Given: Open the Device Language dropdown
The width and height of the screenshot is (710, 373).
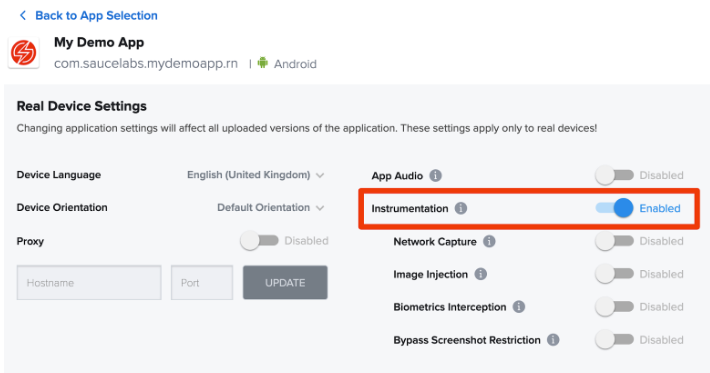Looking at the screenshot, I should 256,175.
